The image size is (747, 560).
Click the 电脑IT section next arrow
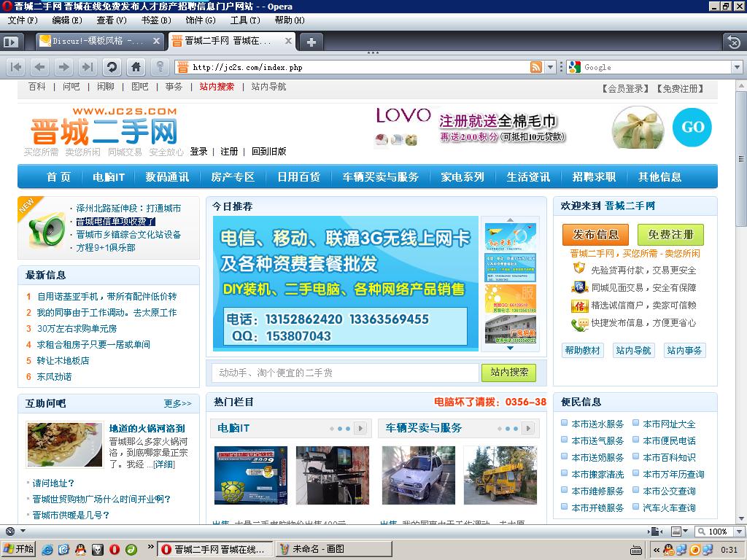point(360,429)
